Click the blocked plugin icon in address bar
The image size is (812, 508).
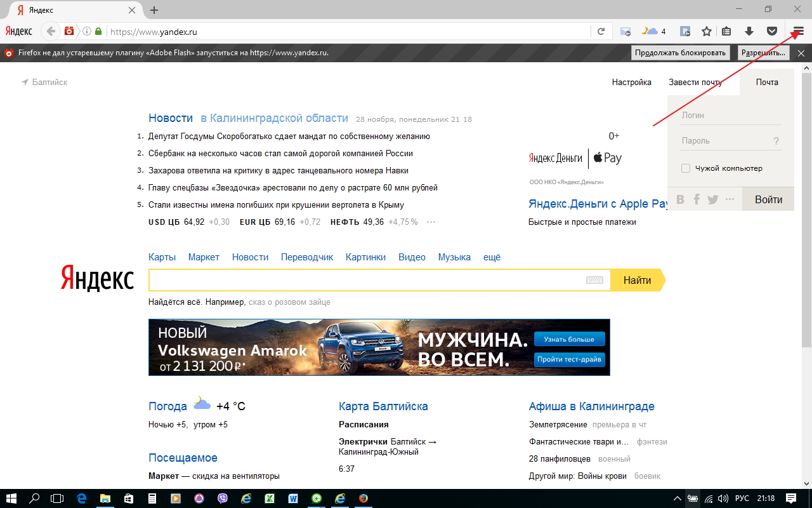pos(69,31)
